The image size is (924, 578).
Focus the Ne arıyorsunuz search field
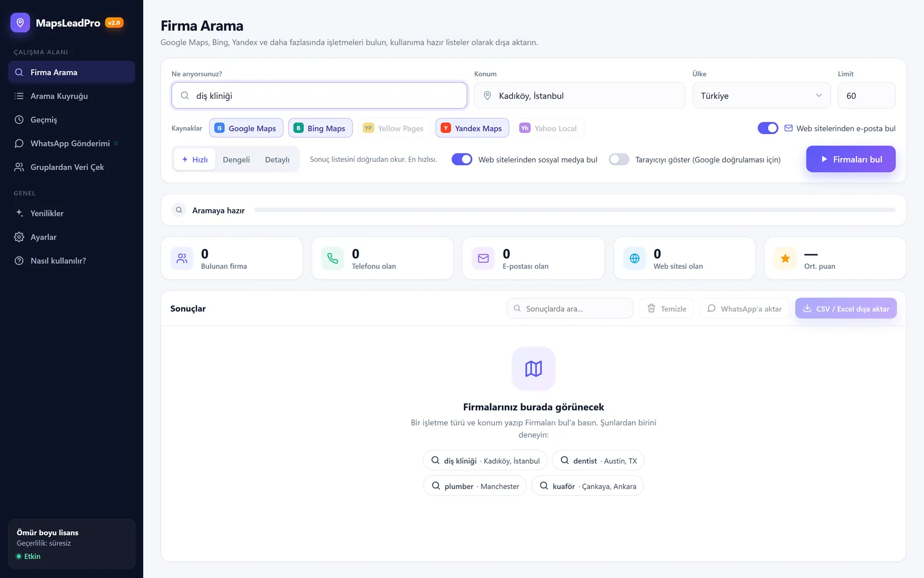pos(319,95)
